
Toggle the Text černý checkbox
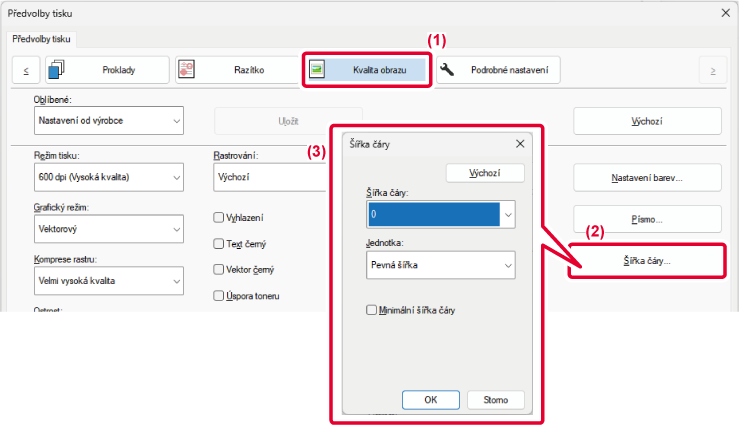(x=219, y=243)
